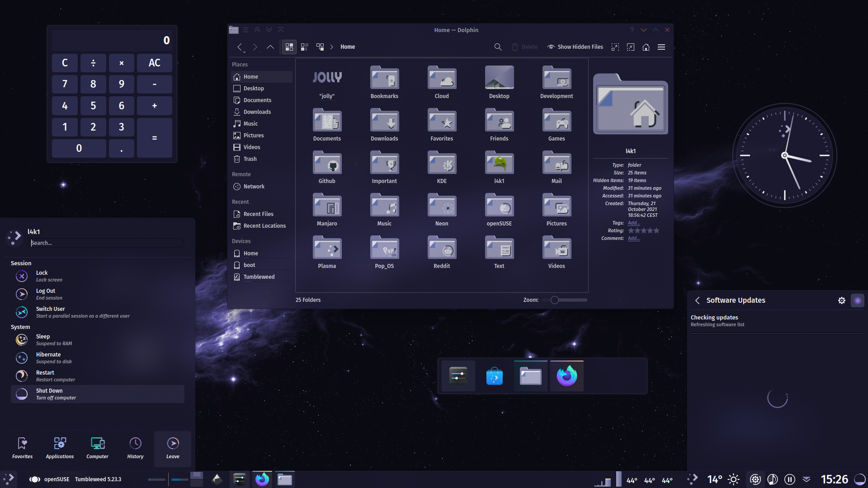Go up one folder level in Dolphin
Image resolution: width=868 pixels, height=488 pixels.
[270, 47]
